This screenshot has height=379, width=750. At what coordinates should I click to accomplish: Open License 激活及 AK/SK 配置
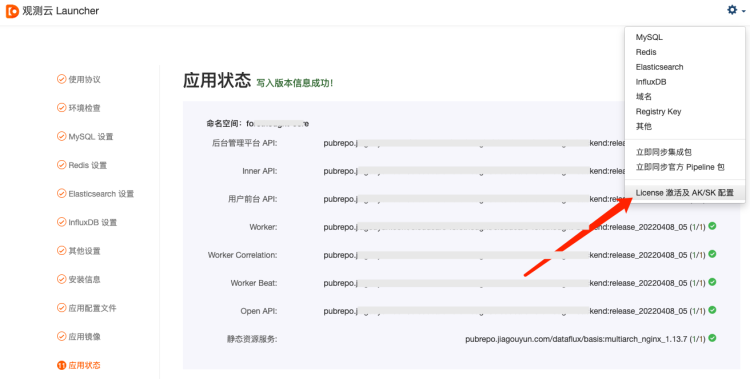click(684, 193)
